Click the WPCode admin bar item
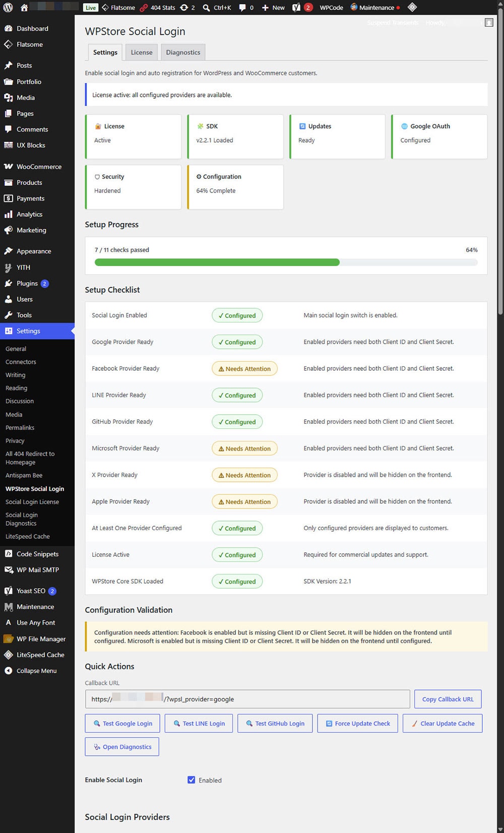504x833 pixels. [331, 8]
